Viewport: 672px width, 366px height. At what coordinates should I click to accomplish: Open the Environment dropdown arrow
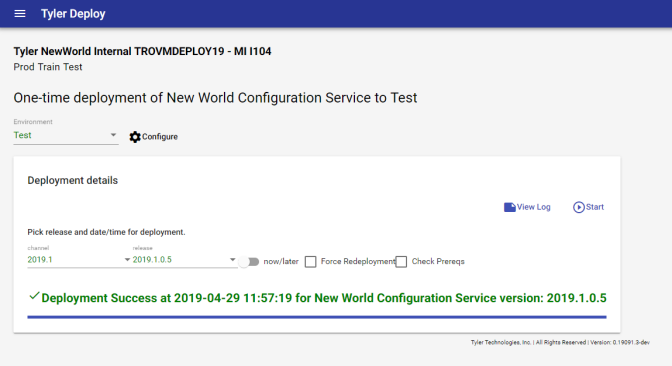coord(113,135)
